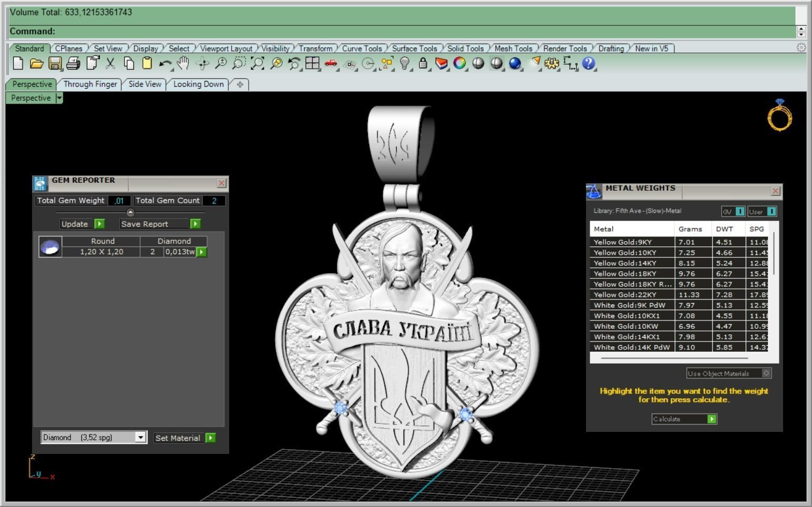The height and width of the screenshot is (507, 812).
Task: Click the Undo arrow icon
Action: (x=165, y=64)
